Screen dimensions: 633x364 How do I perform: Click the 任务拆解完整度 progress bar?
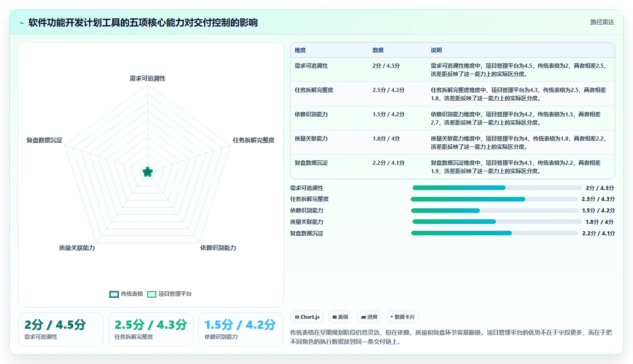(494, 199)
